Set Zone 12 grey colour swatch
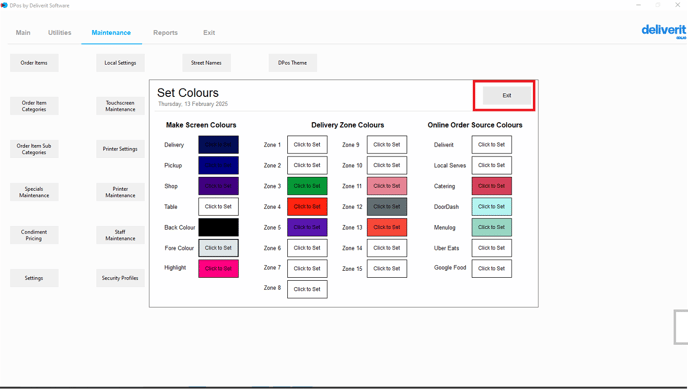Viewport: 688px width, 389px height. [387, 207]
